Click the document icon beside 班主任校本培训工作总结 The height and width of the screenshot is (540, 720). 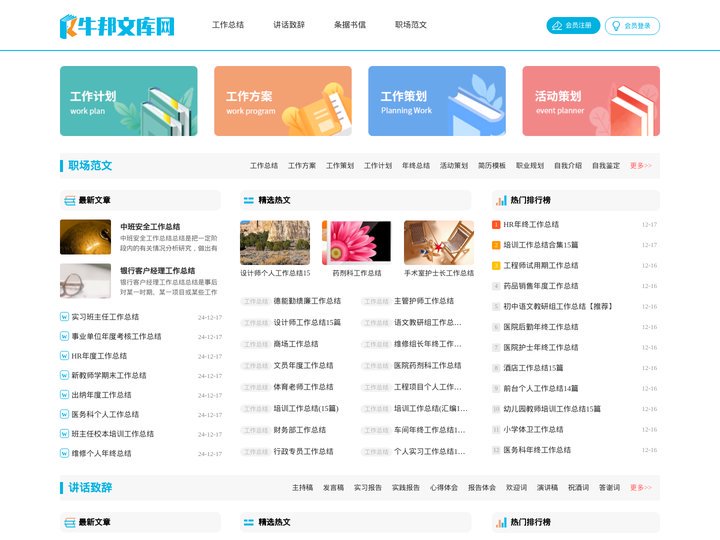(x=65, y=434)
